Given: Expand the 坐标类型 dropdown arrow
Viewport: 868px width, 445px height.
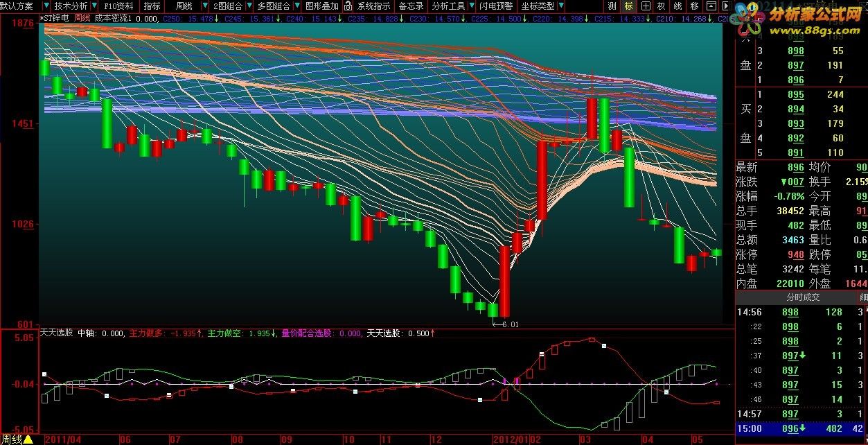Looking at the screenshot, I should (562, 6).
